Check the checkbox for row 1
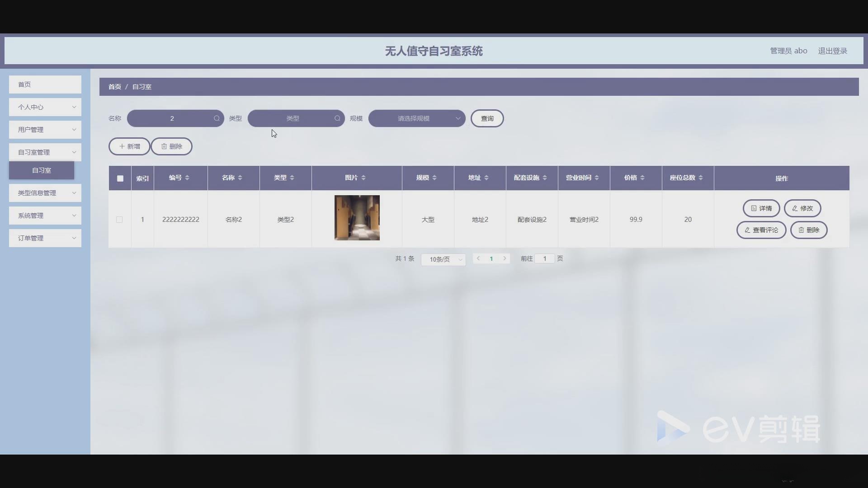The width and height of the screenshot is (868, 488). [x=119, y=220]
